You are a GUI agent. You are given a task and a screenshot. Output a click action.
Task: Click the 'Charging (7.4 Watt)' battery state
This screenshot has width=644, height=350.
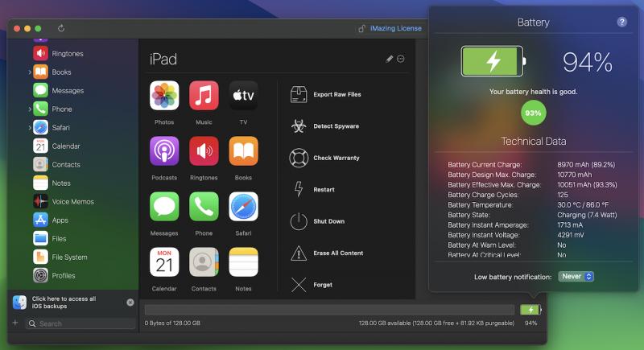(x=587, y=215)
